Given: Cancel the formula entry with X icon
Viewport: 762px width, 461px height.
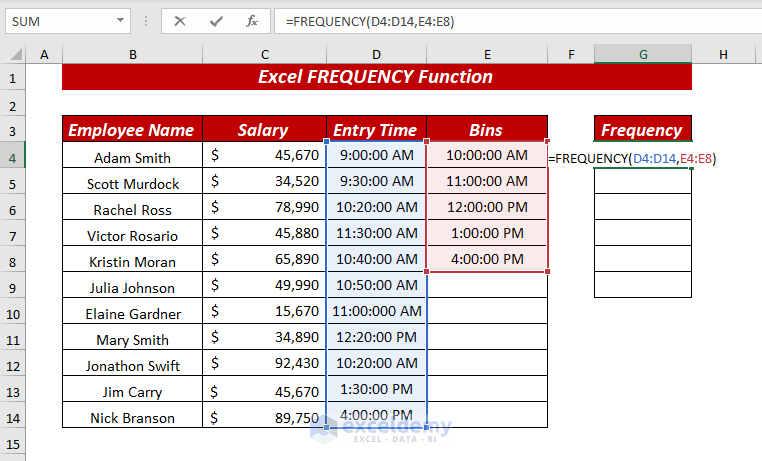Looking at the screenshot, I should pos(180,21).
